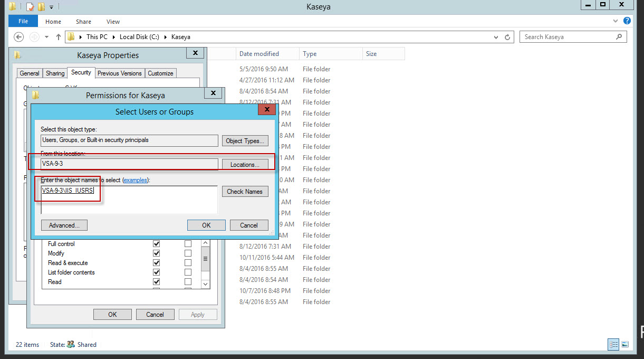The height and width of the screenshot is (359, 644).
Task: Expand the ribbon with the chevron
Action: click(616, 21)
